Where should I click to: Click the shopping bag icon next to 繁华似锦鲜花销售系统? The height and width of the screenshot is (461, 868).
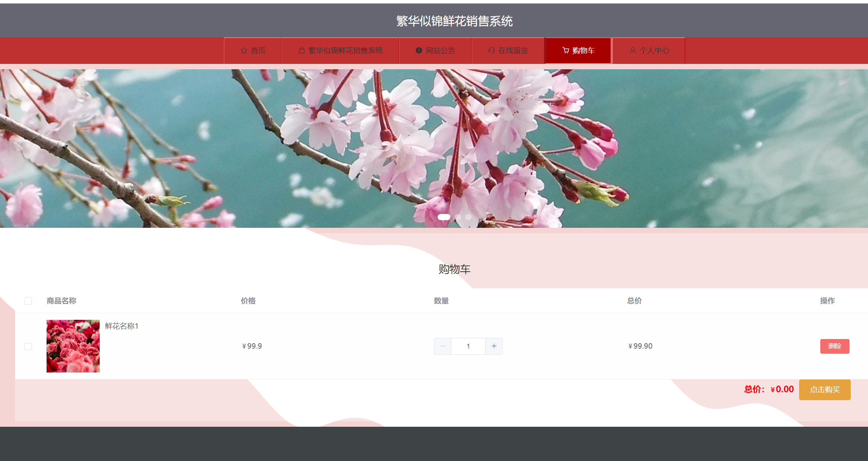(x=301, y=50)
